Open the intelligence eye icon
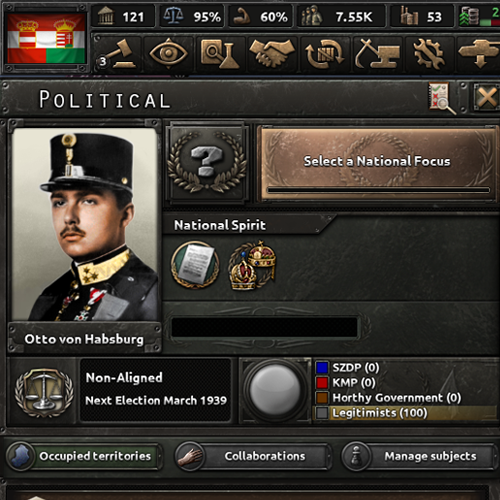The image size is (500, 500). point(168,53)
